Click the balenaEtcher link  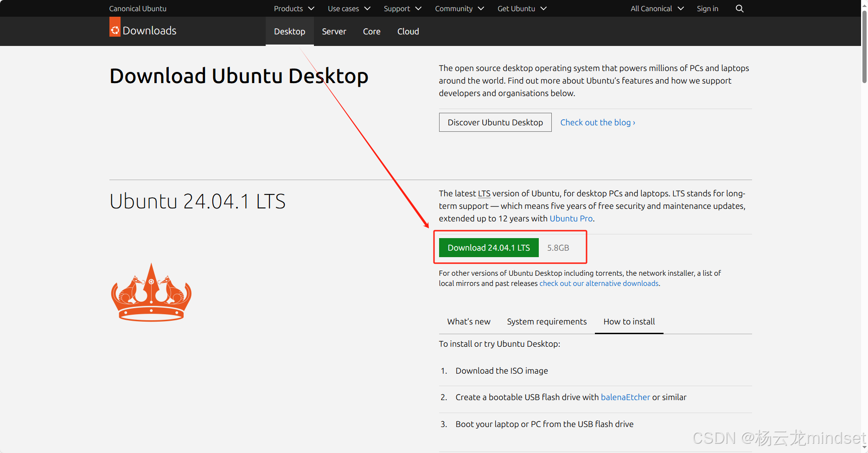pos(625,397)
